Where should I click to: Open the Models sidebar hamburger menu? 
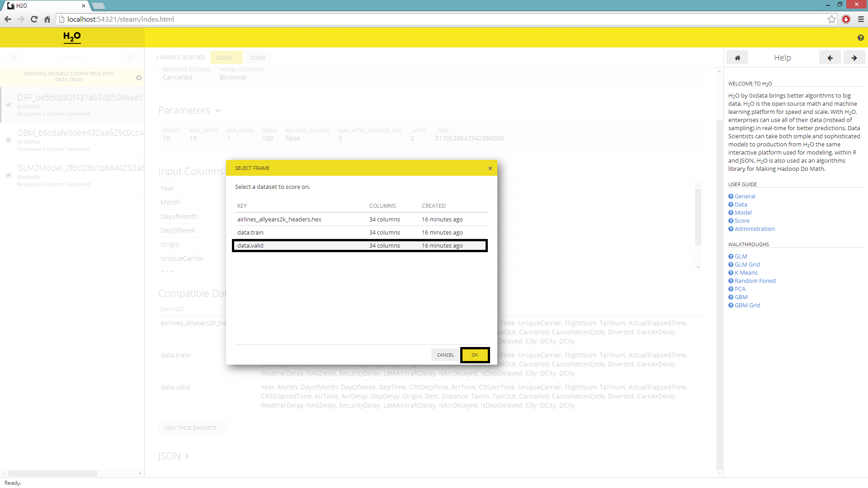click(x=14, y=58)
